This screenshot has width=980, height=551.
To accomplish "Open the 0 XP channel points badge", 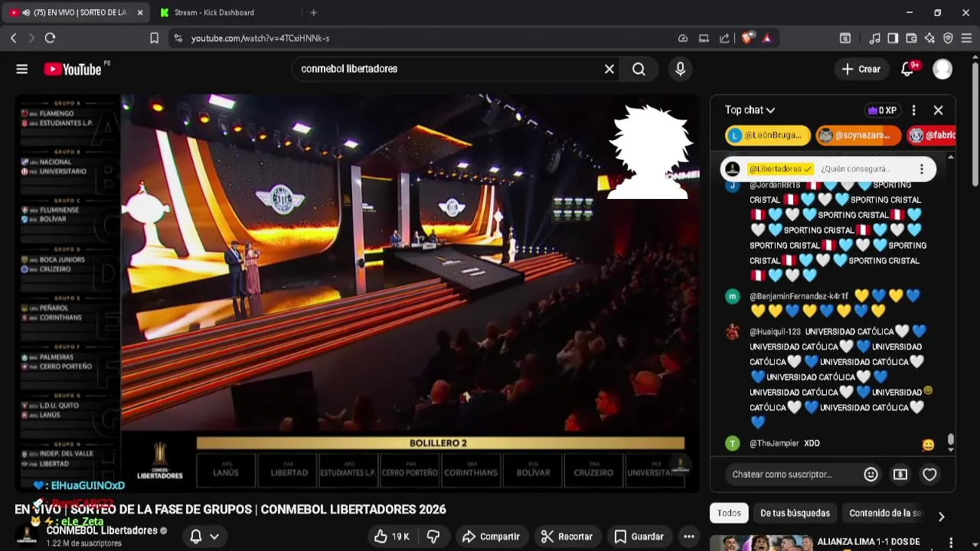I will 882,110.
